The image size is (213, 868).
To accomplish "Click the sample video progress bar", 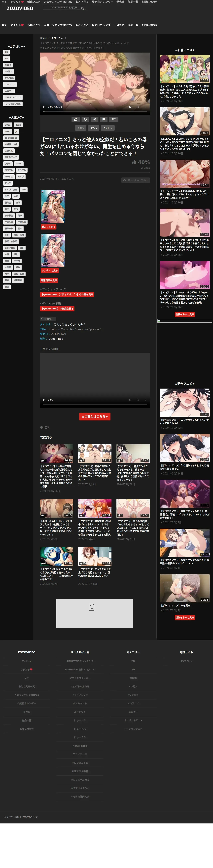I will 95,404.
